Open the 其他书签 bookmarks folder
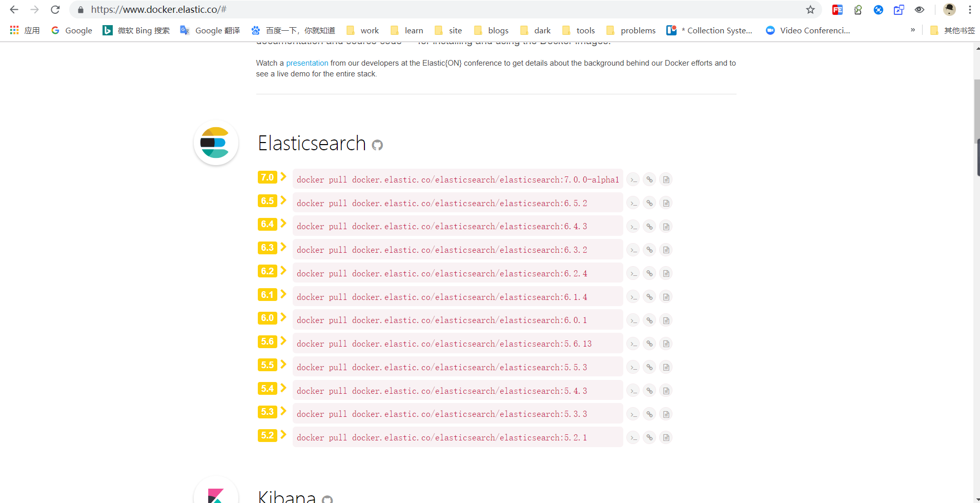 (x=952, y=30)
